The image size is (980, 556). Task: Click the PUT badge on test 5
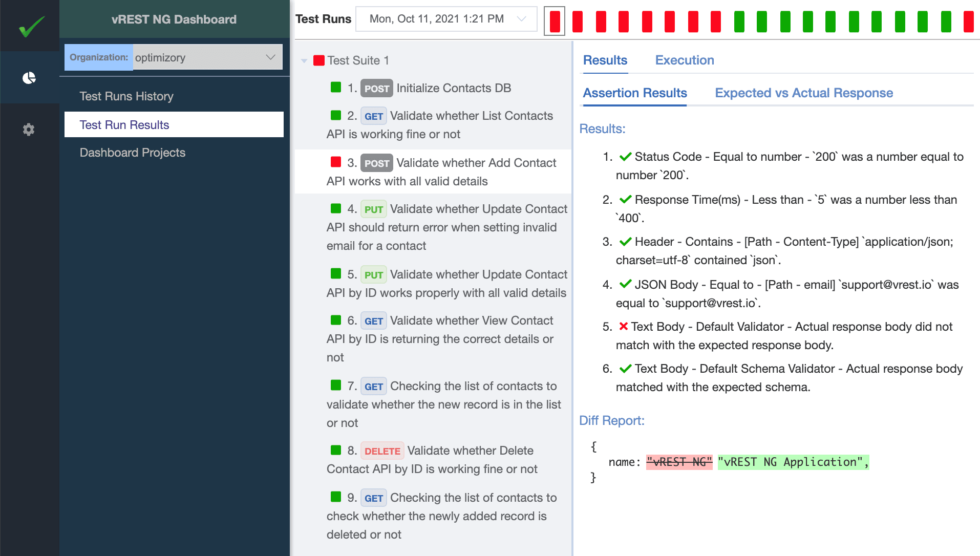(373, 275)
